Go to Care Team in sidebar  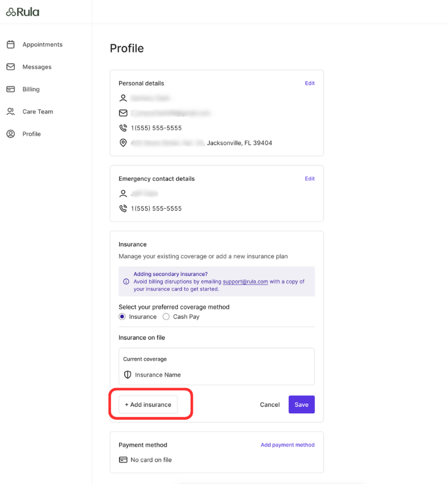(x=38, y=111)
